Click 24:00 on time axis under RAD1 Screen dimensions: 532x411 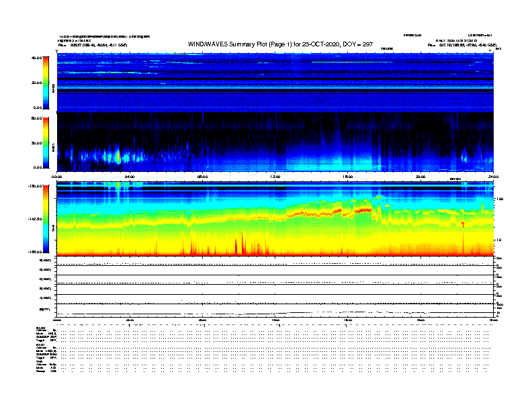493,177
